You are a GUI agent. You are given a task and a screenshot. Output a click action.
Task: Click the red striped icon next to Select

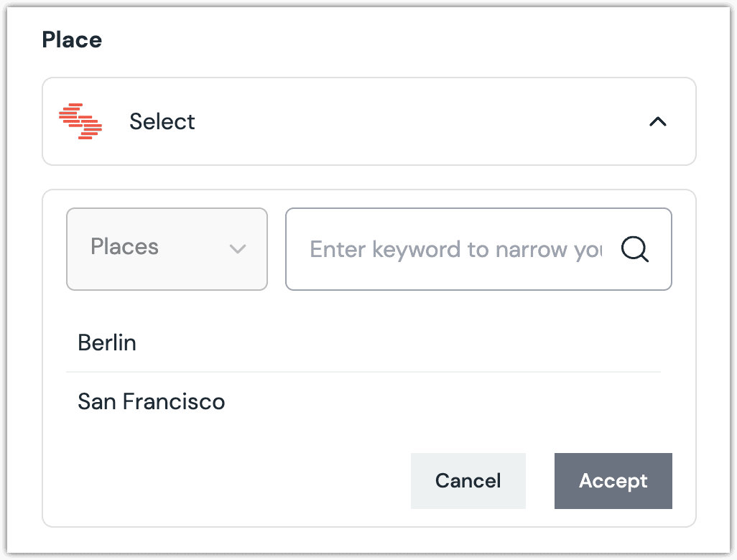click(x=81, y=121)
